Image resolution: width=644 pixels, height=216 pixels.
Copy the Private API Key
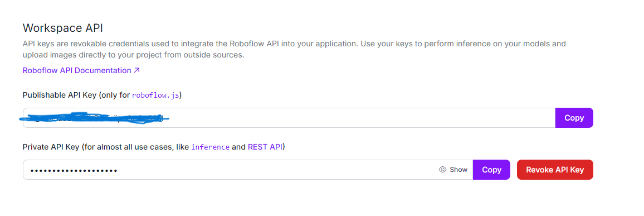click(491, 170)
